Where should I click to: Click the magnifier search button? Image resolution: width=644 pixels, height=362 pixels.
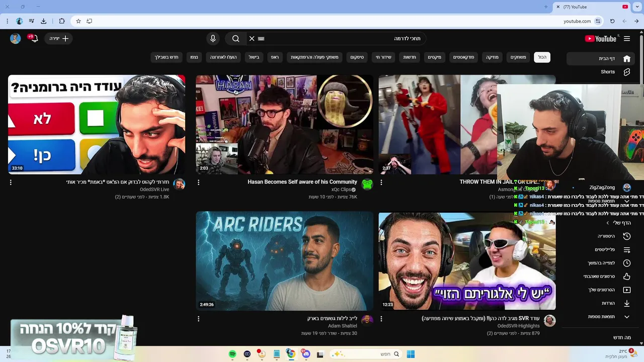pyautogui.click(x=236, y=39)
